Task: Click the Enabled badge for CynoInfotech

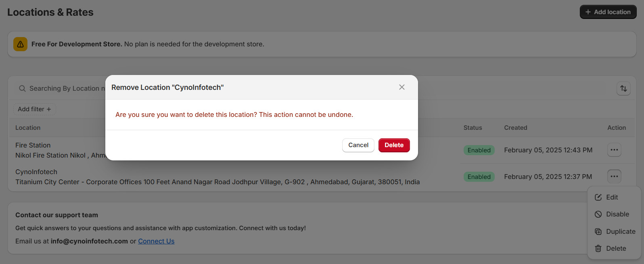Action: click(479, 177)
